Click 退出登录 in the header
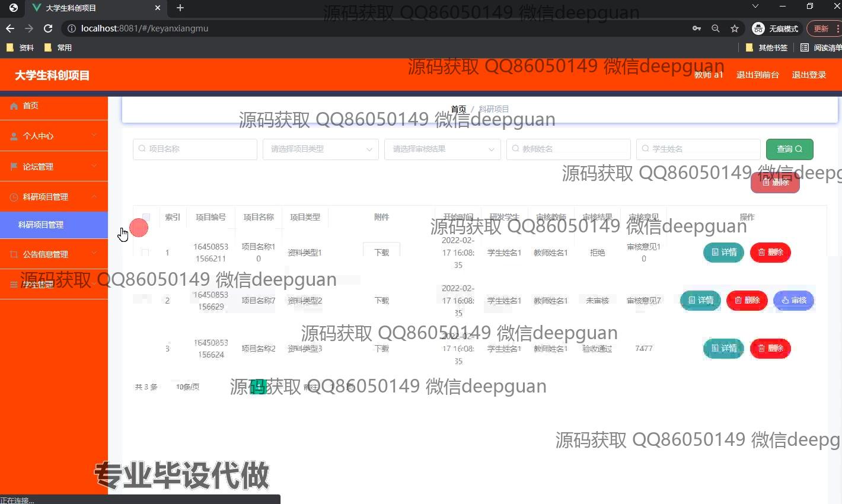Image resolution: width=842 pixels, height=504 pixels. click(x=809, y=75)
